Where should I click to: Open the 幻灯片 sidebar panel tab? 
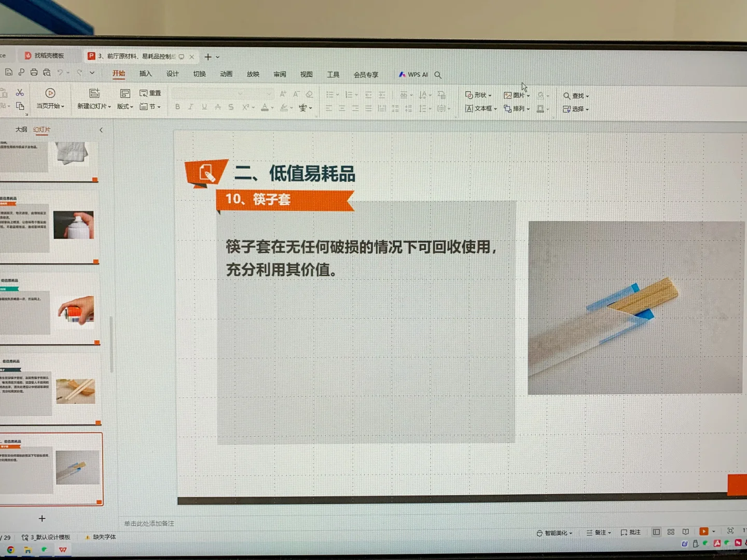(40, 130)
